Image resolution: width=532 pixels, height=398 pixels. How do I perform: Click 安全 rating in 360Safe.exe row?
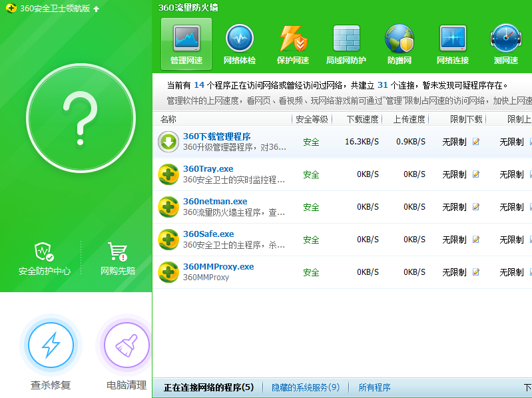tap(311, 240)
